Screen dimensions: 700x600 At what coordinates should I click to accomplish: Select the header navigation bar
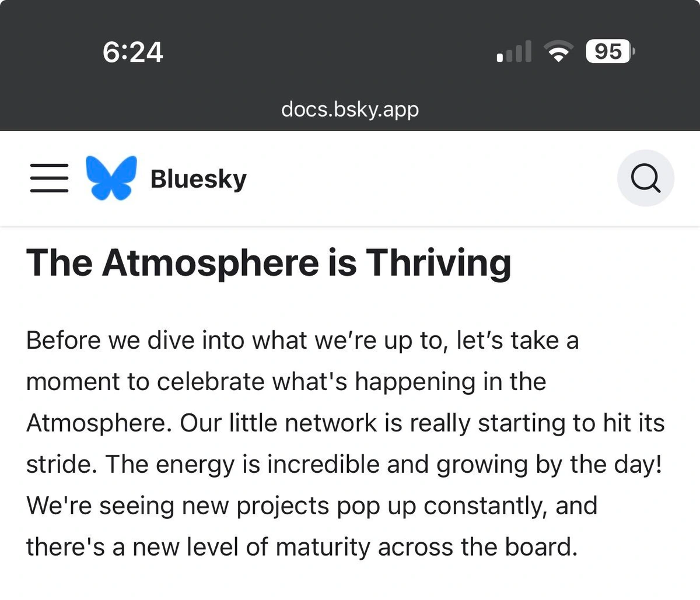coord(350,178)
